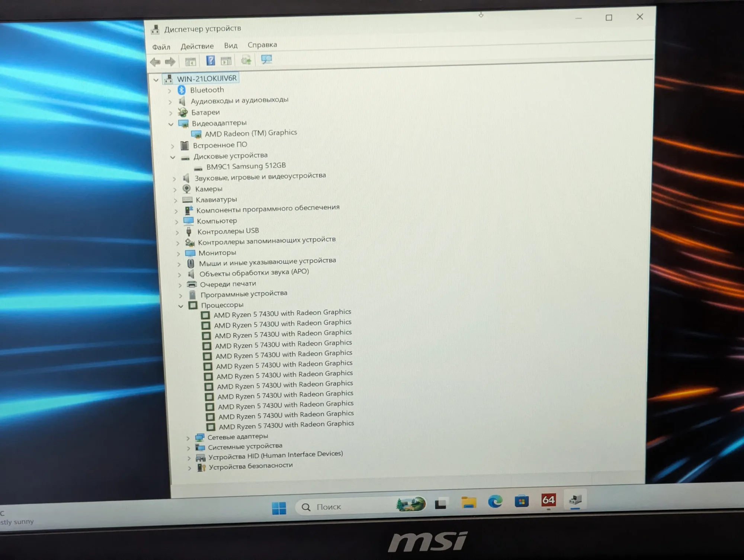This screenshot has width=744, height=560.
Task: Select AMD Radeon (TM) Graphics device
Action: pyautogui.click(x=251, y=133)
